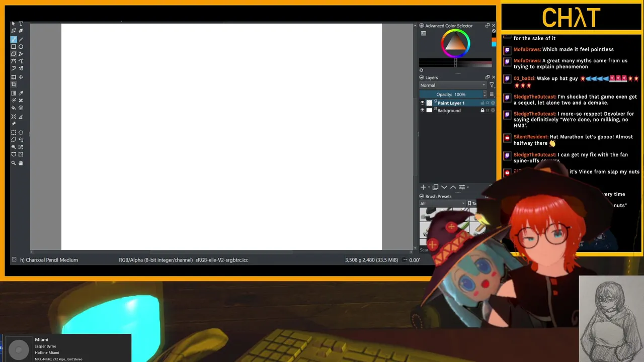Select the Bezier Curve tool
The height and width of the screenshot is (362, 644).
click(x=14, y=61)
